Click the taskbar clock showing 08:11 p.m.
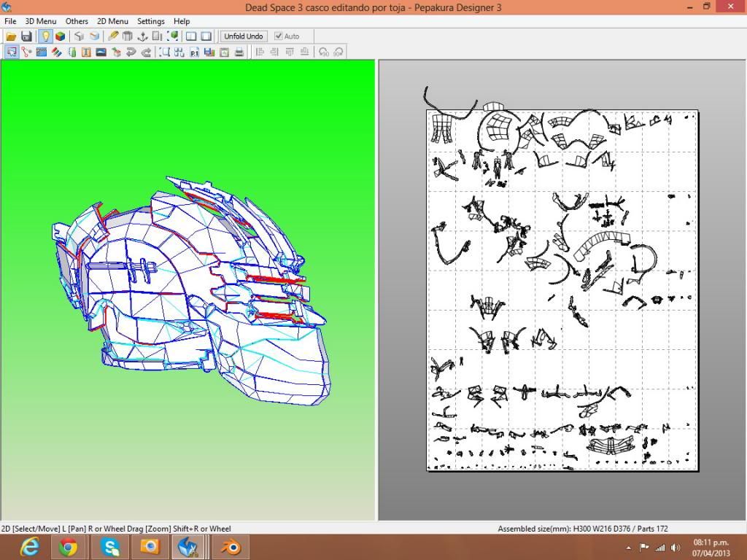747x560 pixels. click(711, 548)
